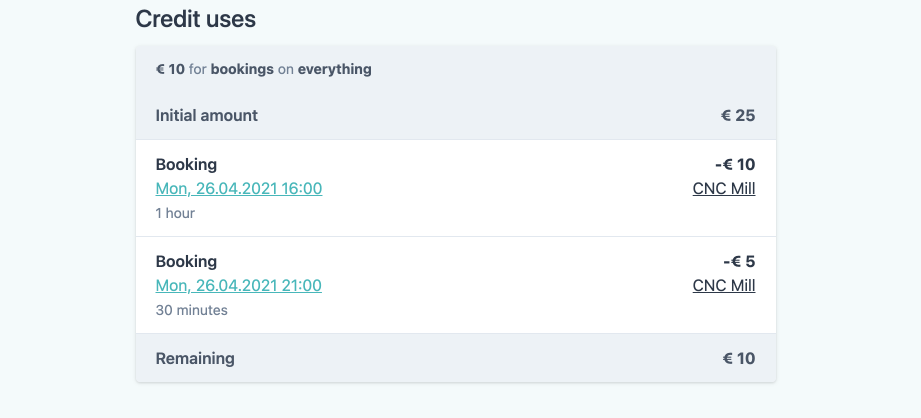Open CNC Mill link for the 1 hour booking
This screenshot has width=921, height=418.
(x=724, y=188)
